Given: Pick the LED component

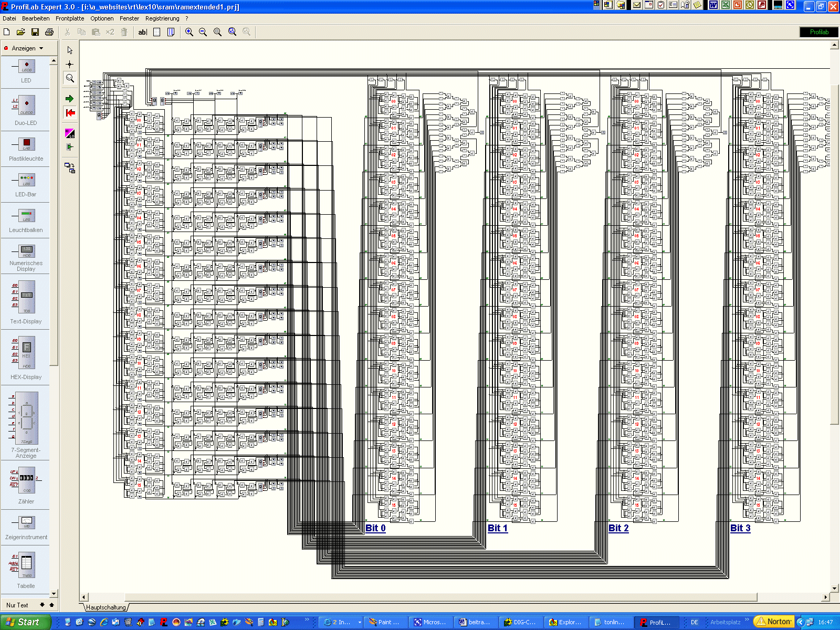Looking at the screenshot, I should pos(26,71).
